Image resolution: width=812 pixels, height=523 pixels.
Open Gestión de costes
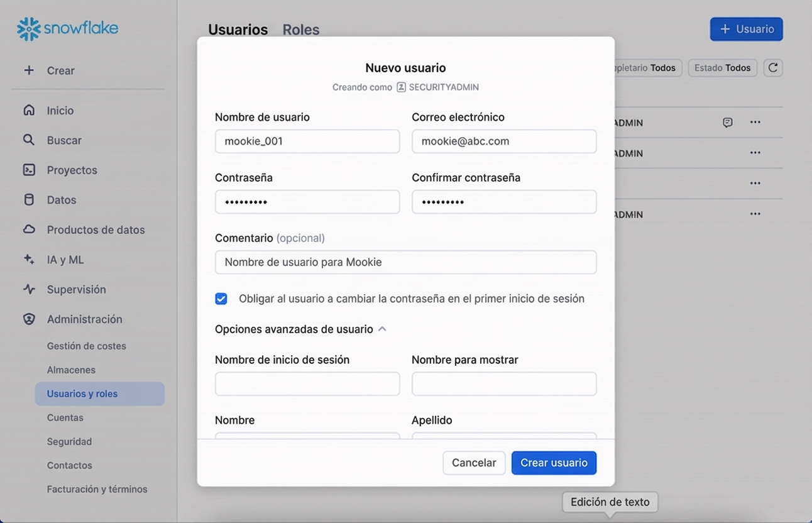87,346
